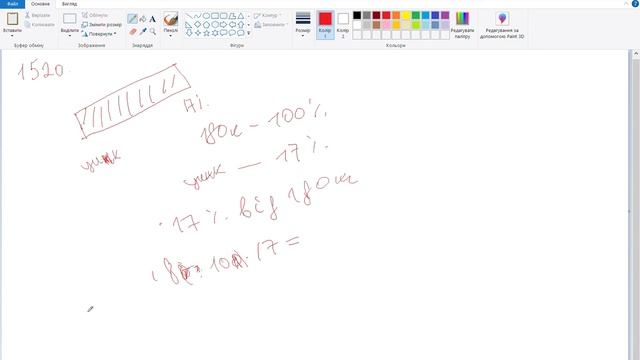Viewport: 640px width, 360px height.
Task: Click the Copy button in clipboard group
Action: click(x=39, y=24)
